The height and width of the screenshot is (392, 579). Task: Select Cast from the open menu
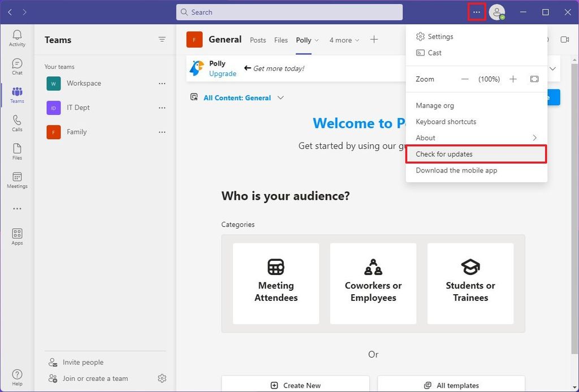coord(434,53)
